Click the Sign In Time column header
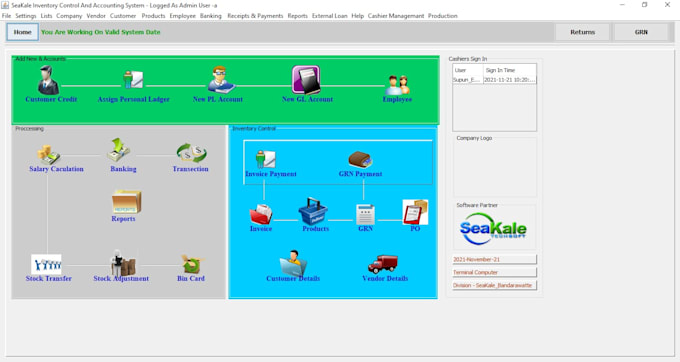 (x=510, y=70)
